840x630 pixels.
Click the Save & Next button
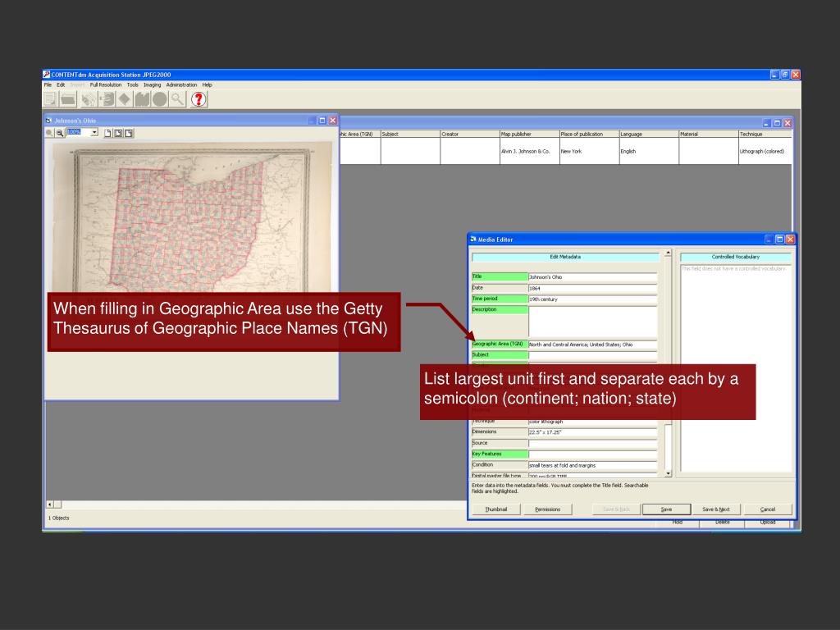click(715, 509)
